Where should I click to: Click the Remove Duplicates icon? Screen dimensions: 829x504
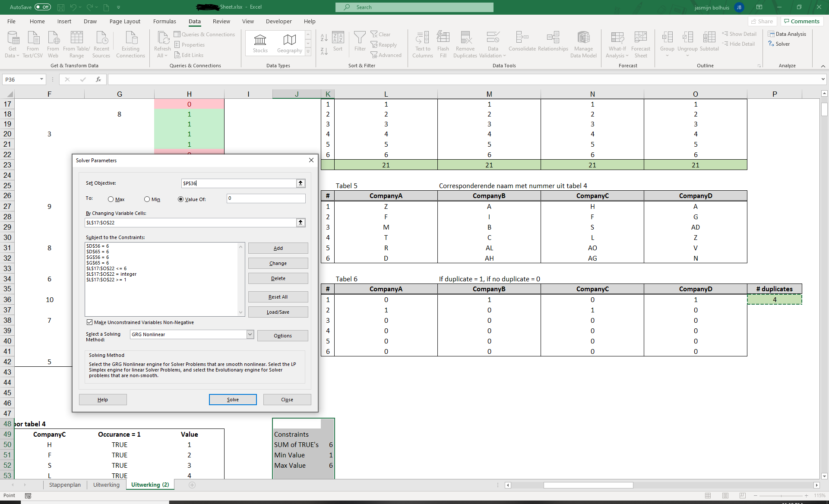465,38
